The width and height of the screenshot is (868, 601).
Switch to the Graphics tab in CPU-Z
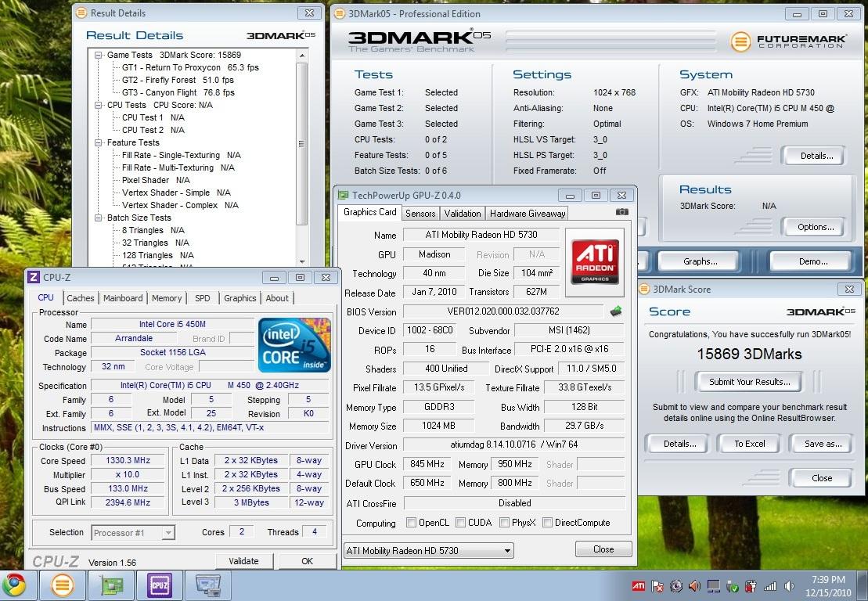[240, 298]
